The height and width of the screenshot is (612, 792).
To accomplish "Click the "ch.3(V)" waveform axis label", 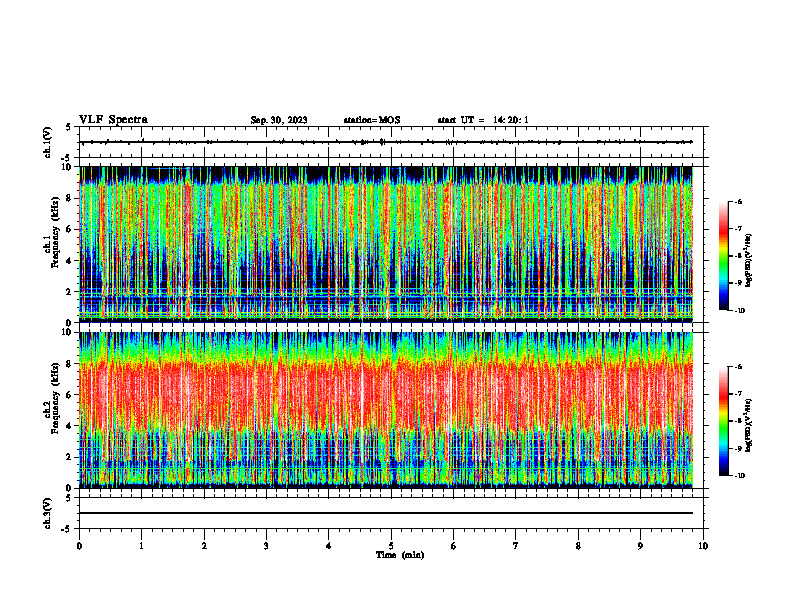I will click(x=48, y=513).
